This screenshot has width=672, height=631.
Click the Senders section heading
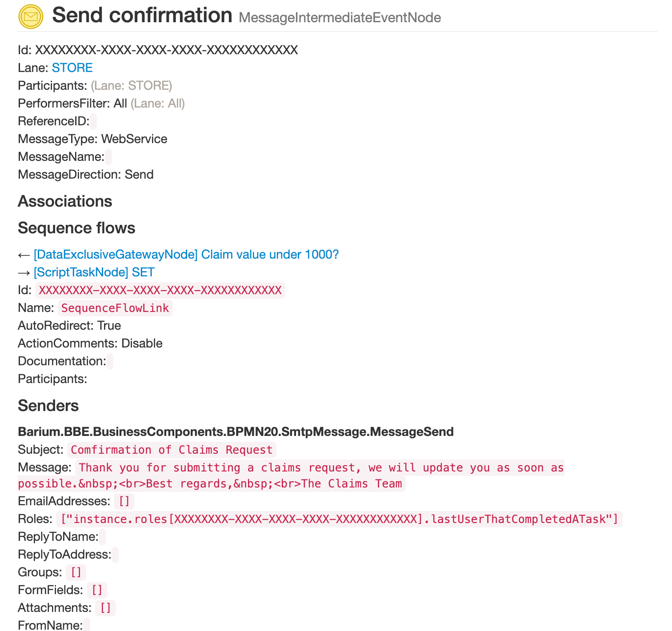(48, 406)
